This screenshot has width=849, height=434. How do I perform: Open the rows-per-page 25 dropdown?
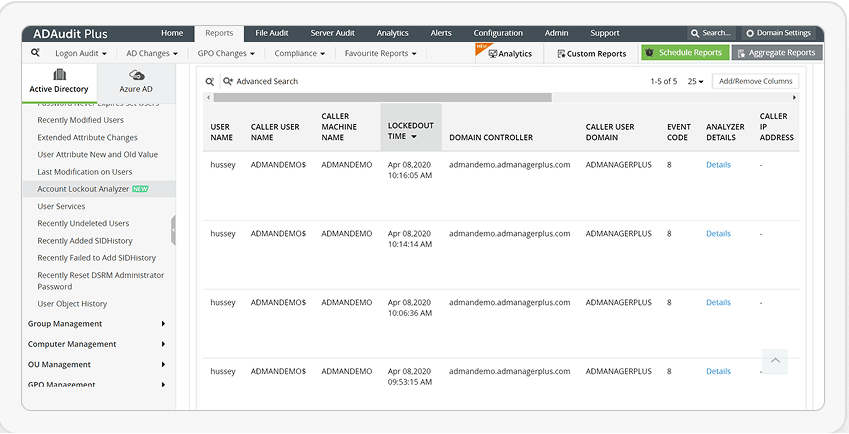coord(696,81)
